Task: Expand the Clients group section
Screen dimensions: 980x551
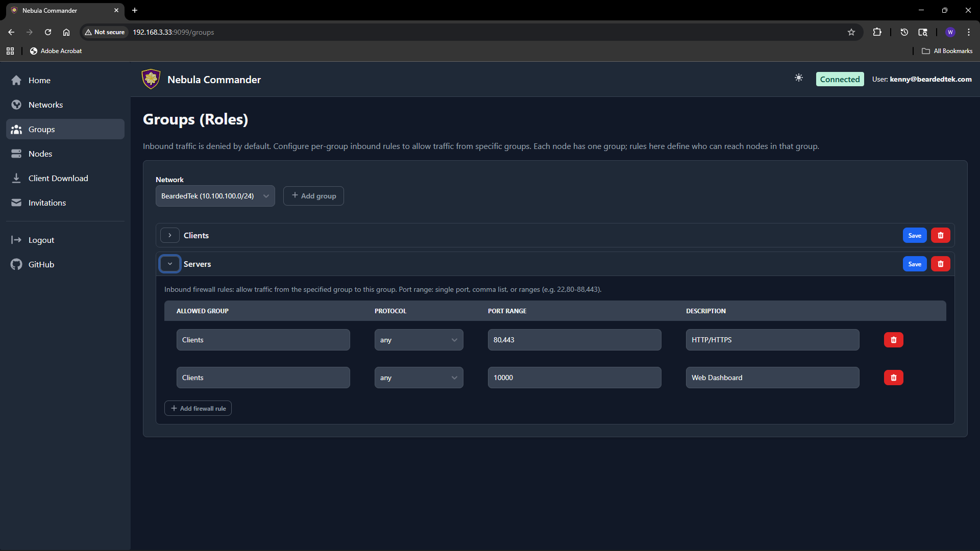Action: [170, 235]
